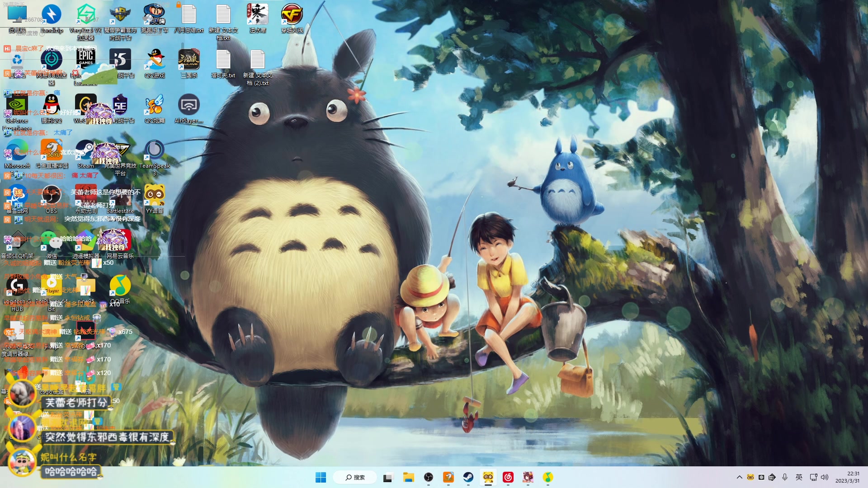Select the Recycle Bin desktop icon
The image size is (868, 488).
[x=17, y=63]
